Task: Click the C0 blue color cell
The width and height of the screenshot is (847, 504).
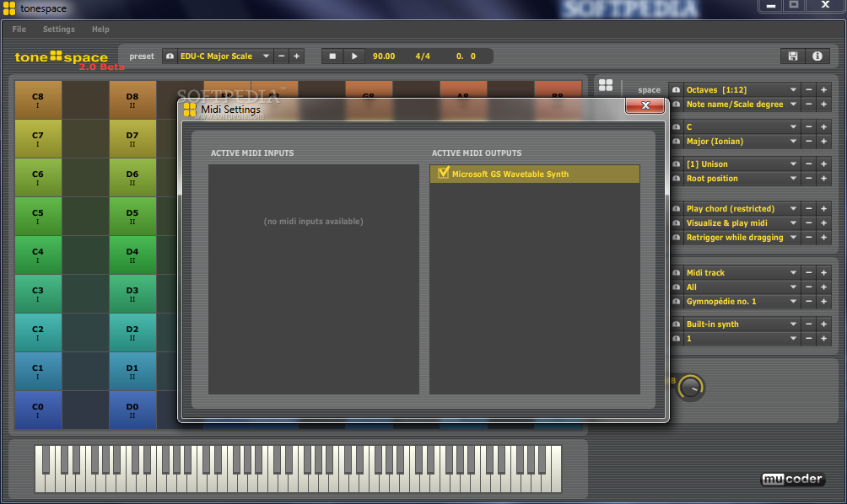Action: point(38,410)
